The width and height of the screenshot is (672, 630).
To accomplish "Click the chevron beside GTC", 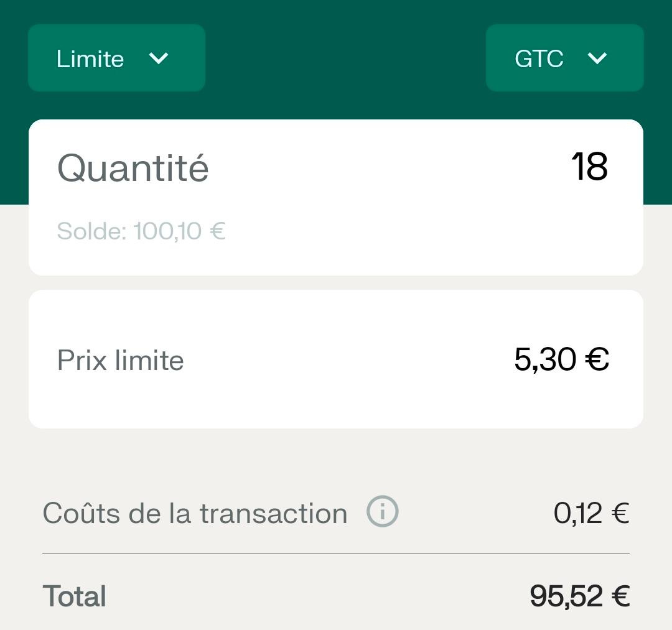I will tap(597, 59).
